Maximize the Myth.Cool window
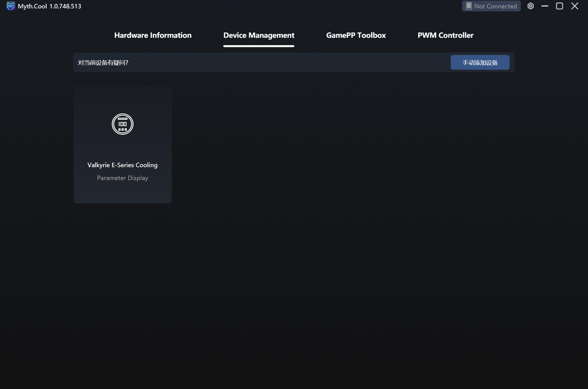Image resolution: width=588 pixels, height=389 pixels. pos(559,6)
